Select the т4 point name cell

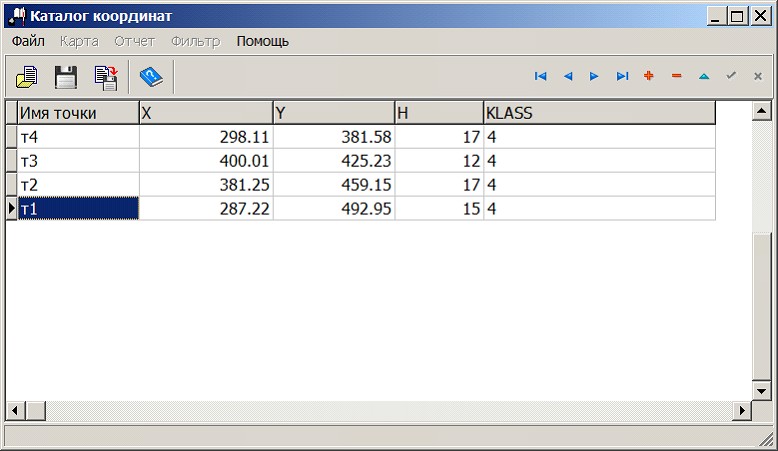tap(78, 137)
